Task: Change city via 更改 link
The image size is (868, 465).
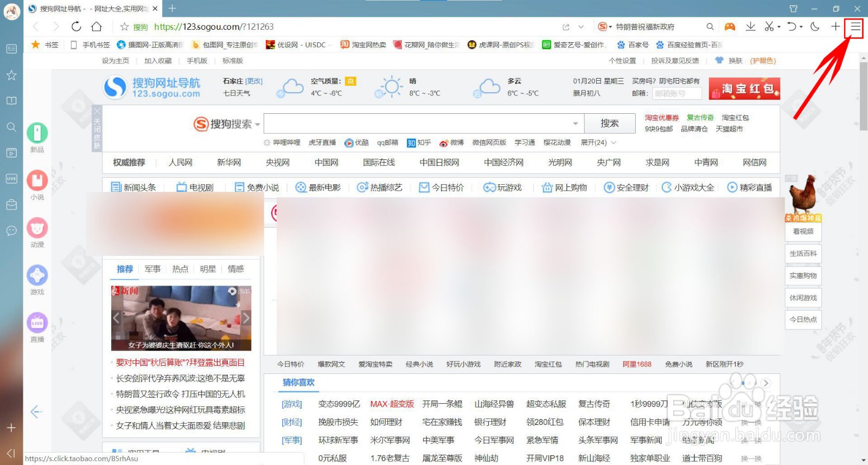Action: click(x=254, y=81)
